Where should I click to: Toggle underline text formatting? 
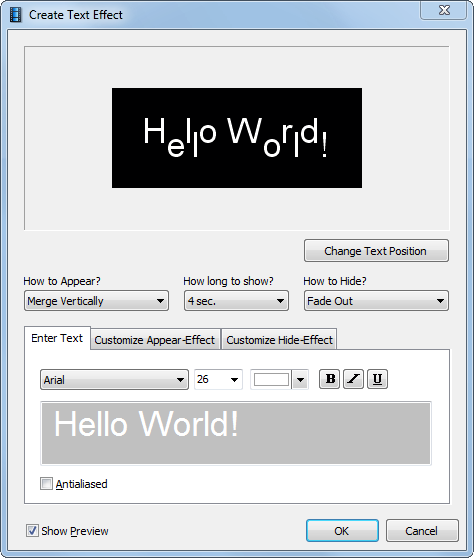[377, 379]
